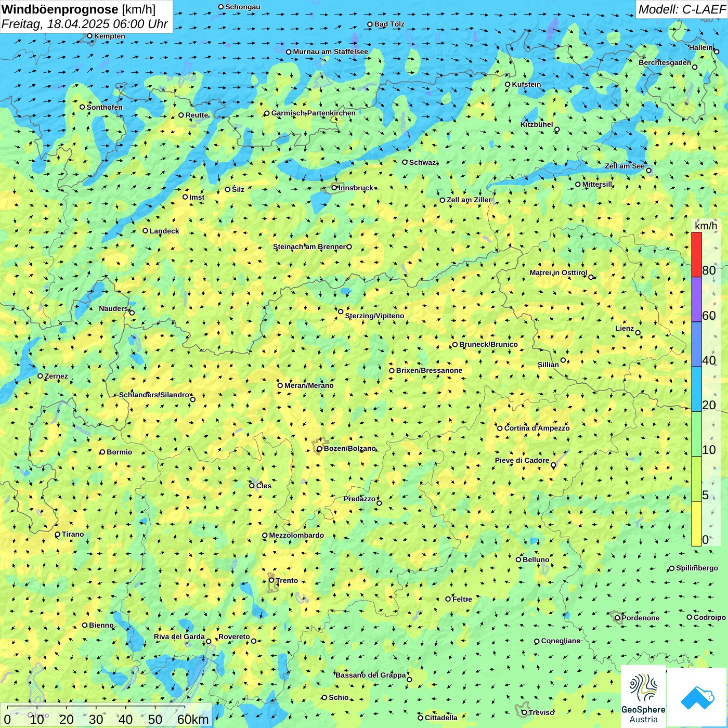Screen dimensions: 728x728
Task: Click the 'Pordenone' label
Action: coord(641,618)
